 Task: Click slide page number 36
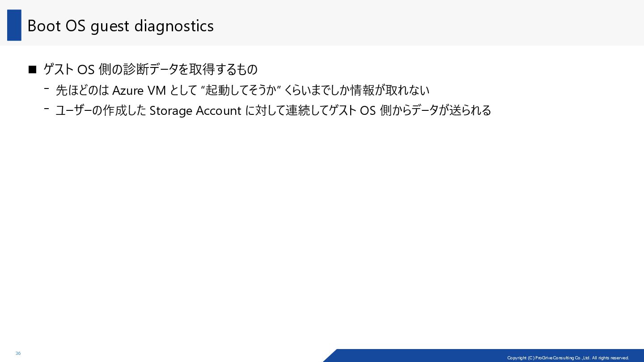[18, 354]
